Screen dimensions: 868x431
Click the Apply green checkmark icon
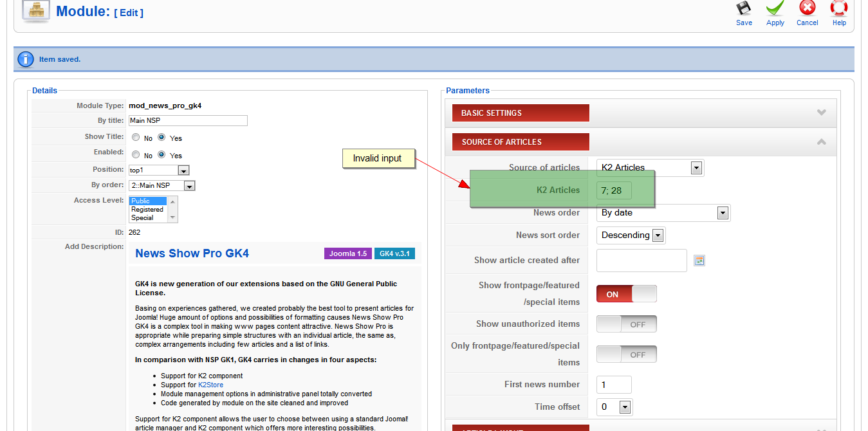tap(775, 8)
